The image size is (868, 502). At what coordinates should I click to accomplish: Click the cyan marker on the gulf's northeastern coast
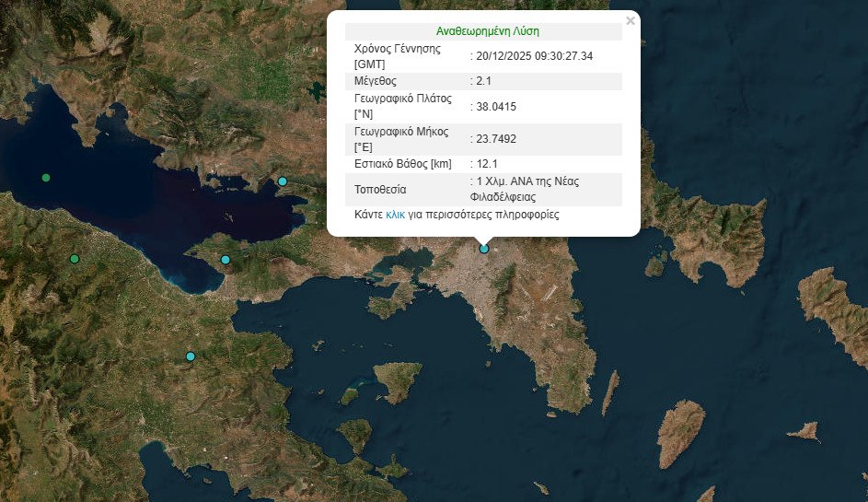coord(283,181)
